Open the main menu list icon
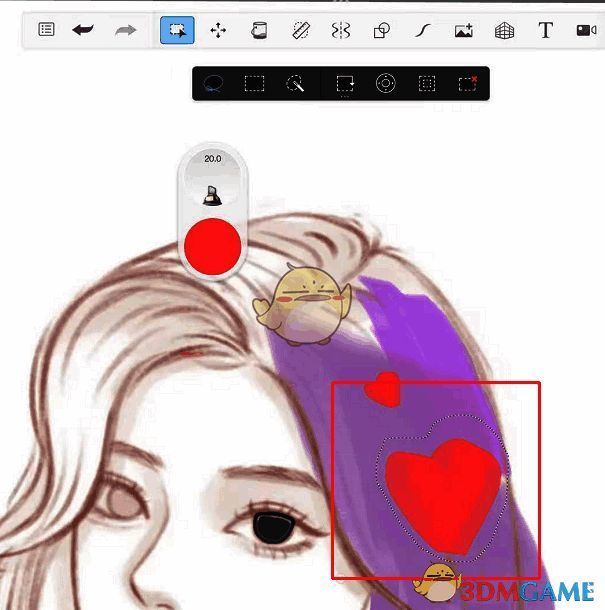This screenshot has width=605, height=610. pyautogui.click(x=46, y=30)
